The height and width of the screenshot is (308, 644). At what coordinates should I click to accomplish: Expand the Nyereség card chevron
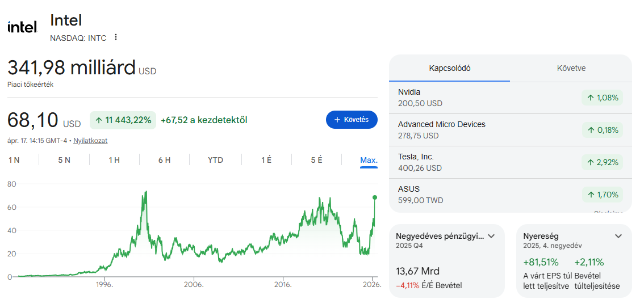pyautogui.click(x=618, y=236)
